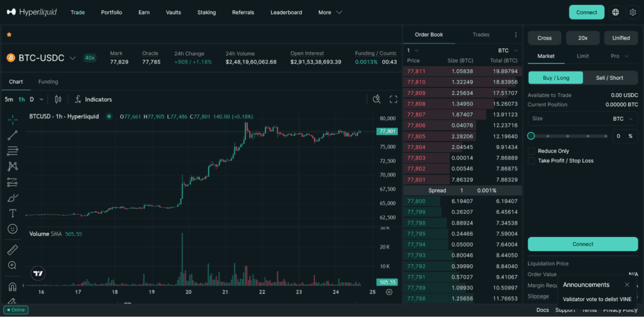Click the 77,801 ask price row
This screenshot has width=644, height=317.
[x=462, y=179]
